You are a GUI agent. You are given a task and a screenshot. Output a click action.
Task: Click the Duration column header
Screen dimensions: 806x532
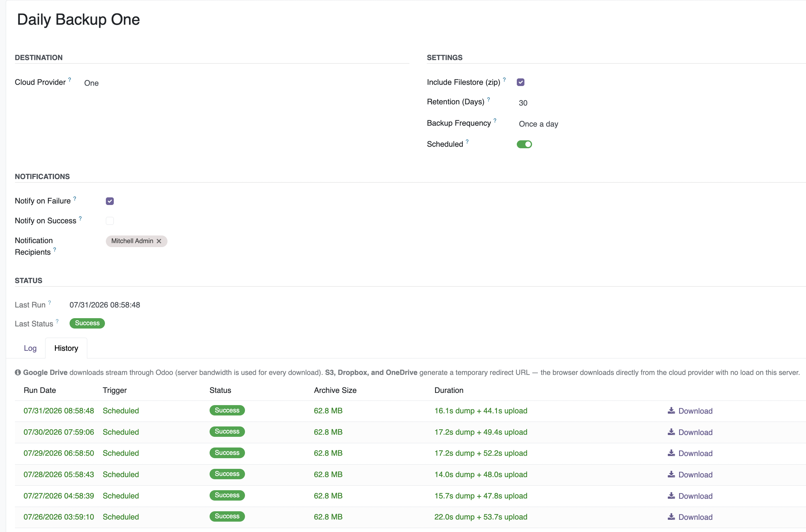449,390
